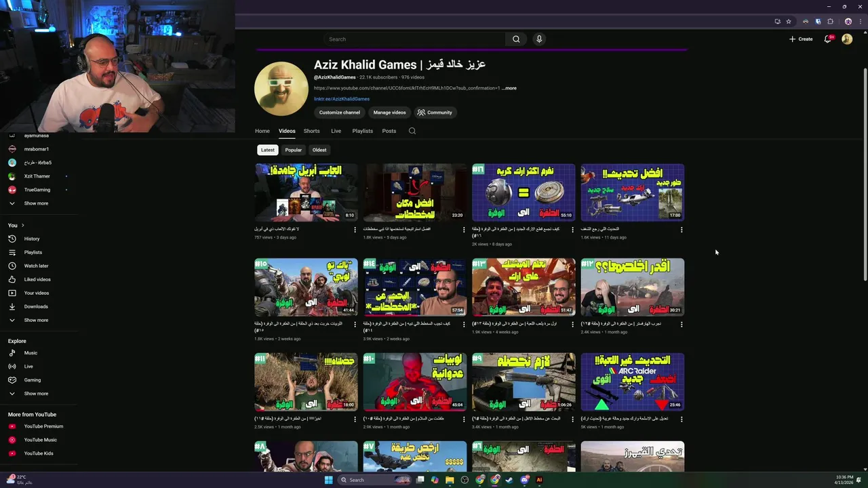
Task: Open Steam from the taskbar
Action: tap(509, 480)
